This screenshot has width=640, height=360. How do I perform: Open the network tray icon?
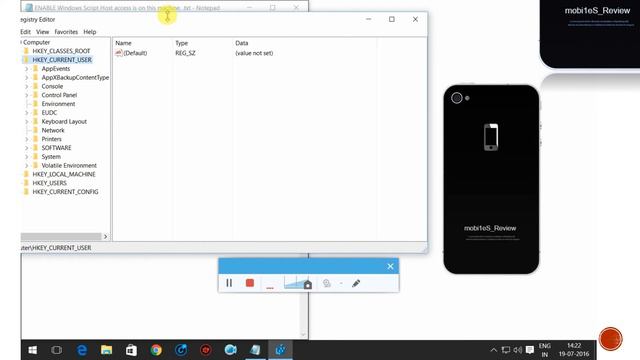pyautogui.click(x=506, y=350)
